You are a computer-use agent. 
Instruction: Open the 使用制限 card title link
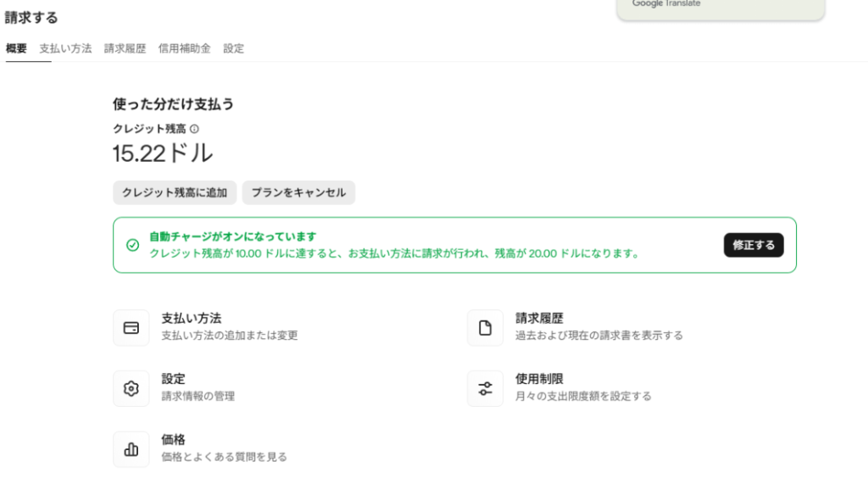point(539,379)
